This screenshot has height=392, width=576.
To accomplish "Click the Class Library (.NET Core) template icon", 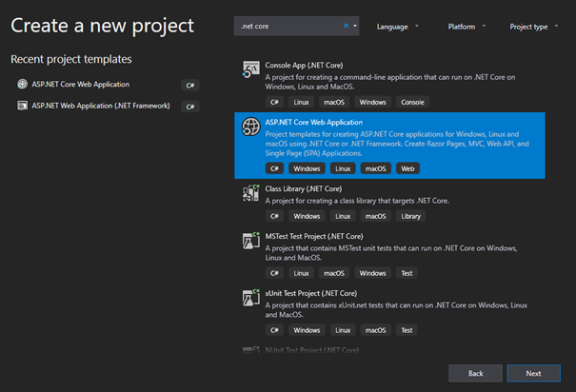I will pos(251,193).
